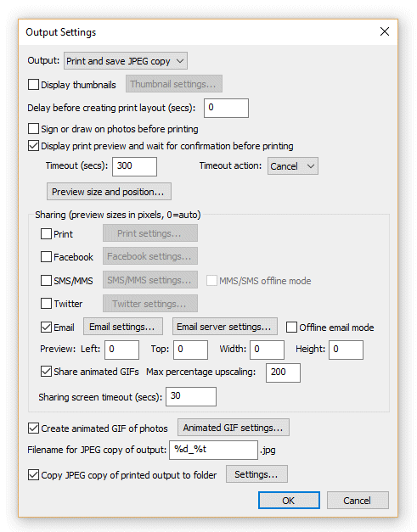Uncheck Share animated GIFs
The image size is (417, 532).
(46, 372)
